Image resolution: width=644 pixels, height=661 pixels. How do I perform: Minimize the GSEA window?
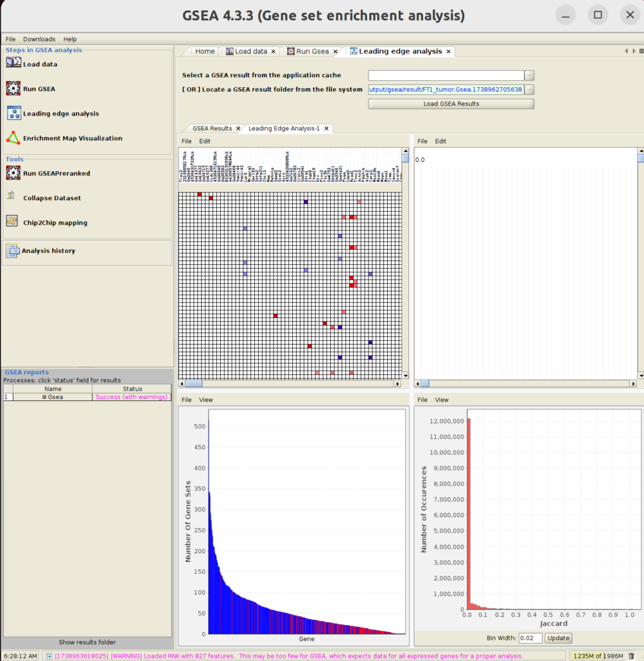pyautogui.click(x=566, y=15)
